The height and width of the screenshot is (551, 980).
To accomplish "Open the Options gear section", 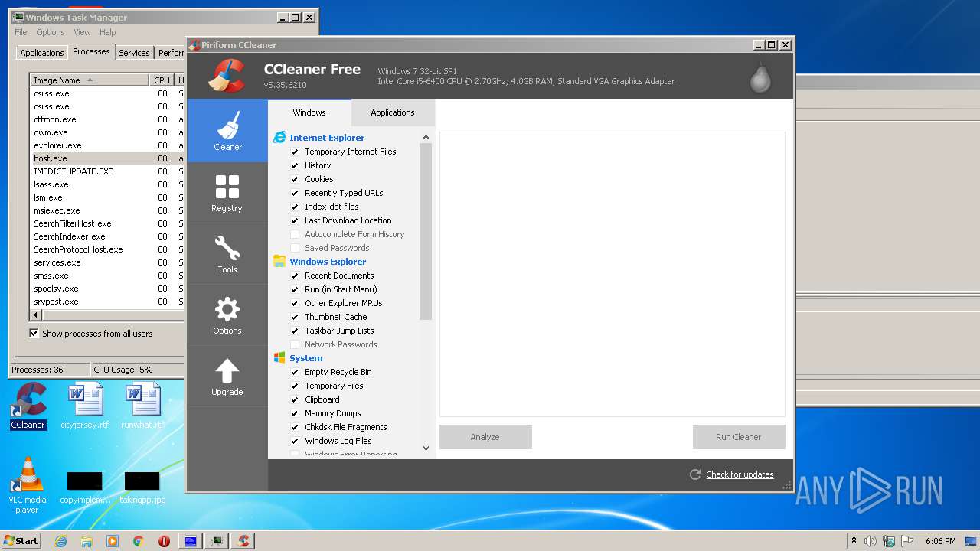I will coord(227,315).
